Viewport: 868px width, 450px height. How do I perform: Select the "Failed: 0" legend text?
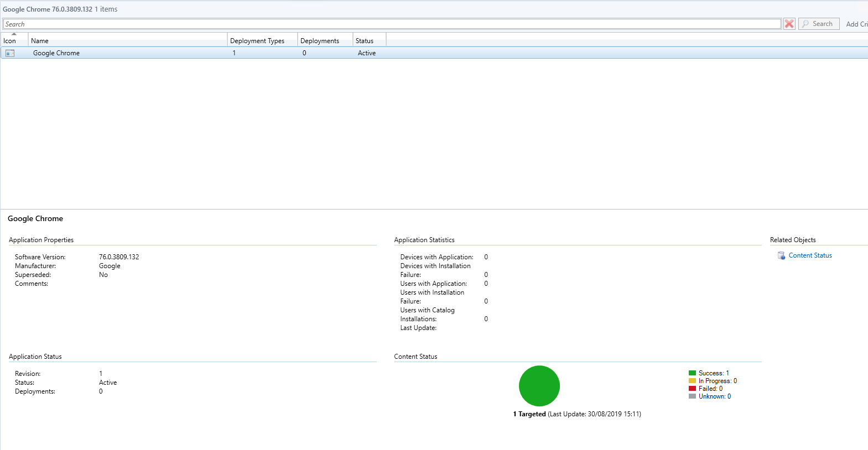click(x=710, y=389)
